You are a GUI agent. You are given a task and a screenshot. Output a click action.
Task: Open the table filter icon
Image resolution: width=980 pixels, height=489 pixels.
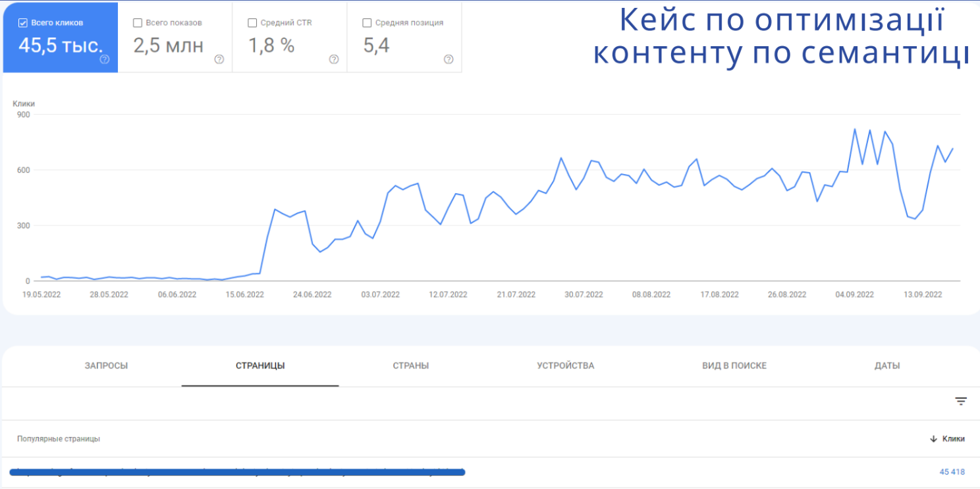pos(961,401)
